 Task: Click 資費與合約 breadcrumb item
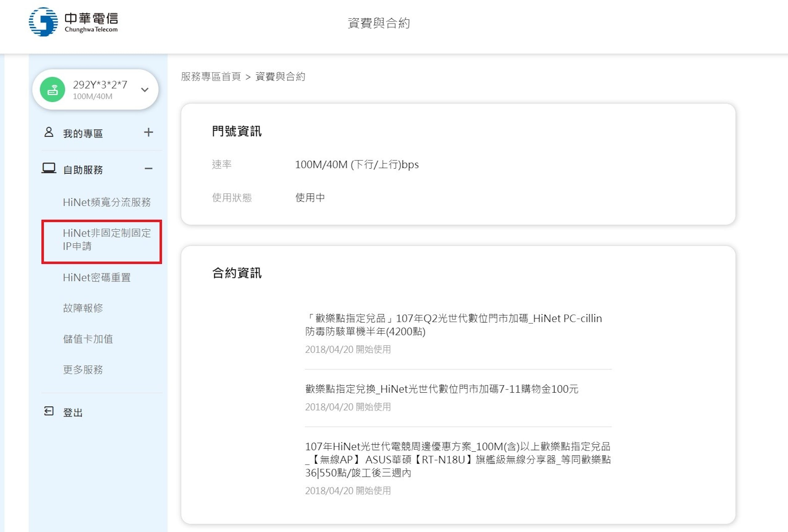pos(280,77)
